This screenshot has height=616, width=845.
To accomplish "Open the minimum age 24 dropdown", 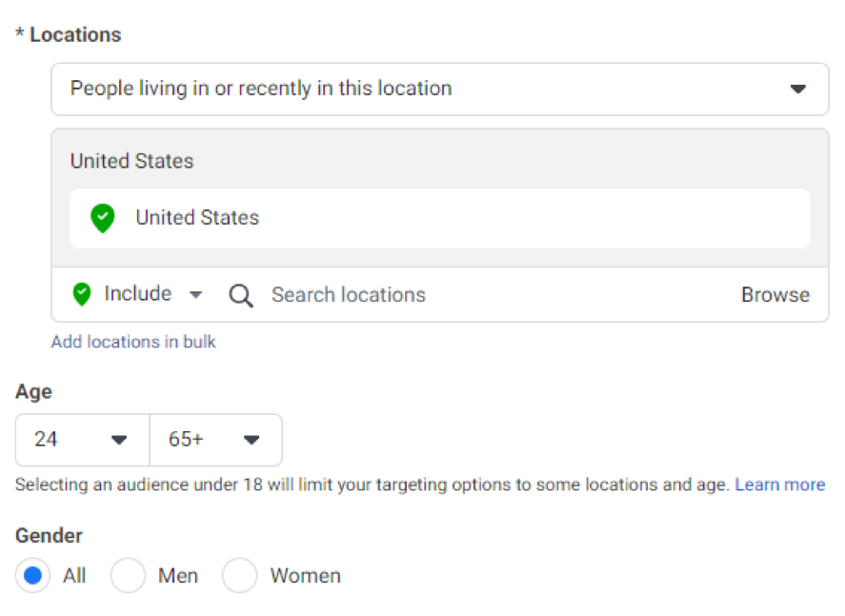I will (83, 440).
